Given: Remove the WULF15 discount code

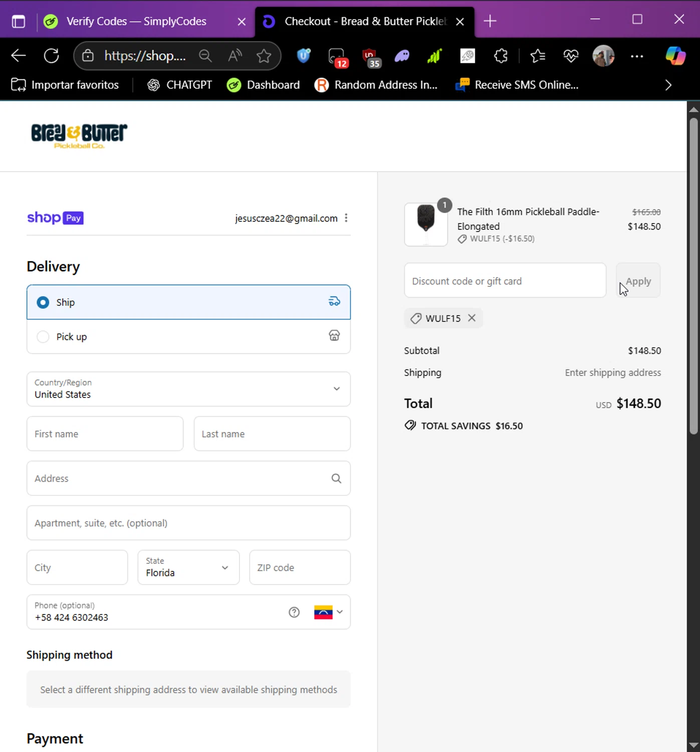Looking at the screenshot, I should [x=472, y=318].
